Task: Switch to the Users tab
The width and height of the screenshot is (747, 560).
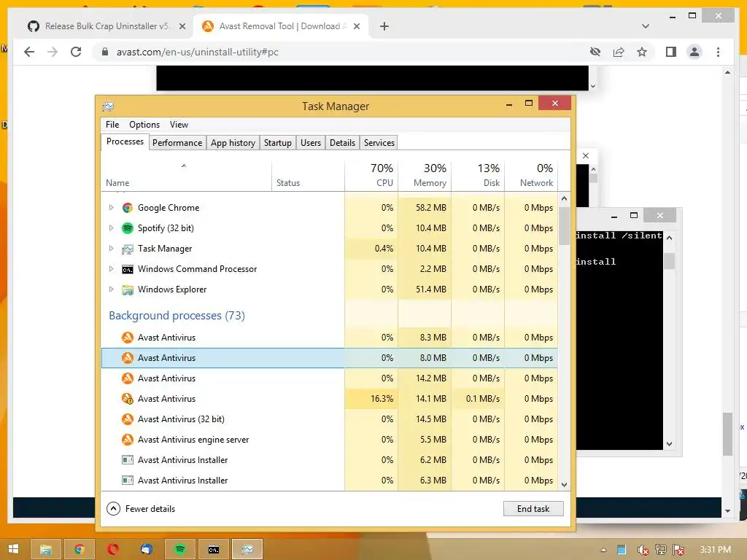Action: tap(311, 143)
